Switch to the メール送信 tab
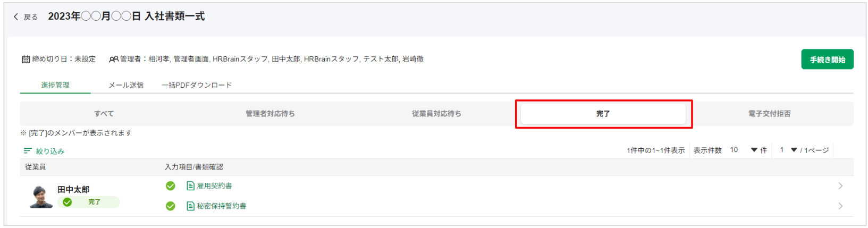868x228 pixels. [x=126, y=85]
